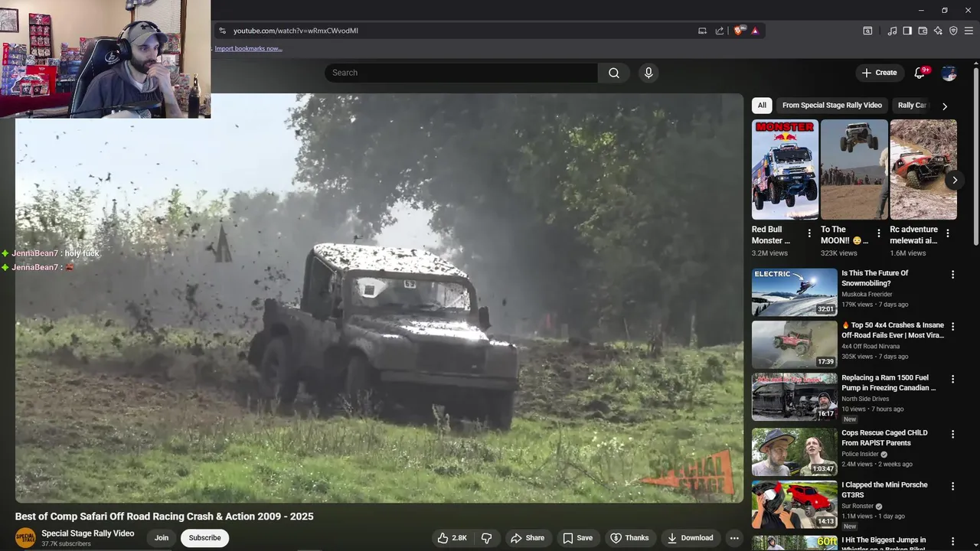This screenshot has height=551, width=980.
Task: Open the Special Stage Rally Video channel avatar
Action: (25, 537)
